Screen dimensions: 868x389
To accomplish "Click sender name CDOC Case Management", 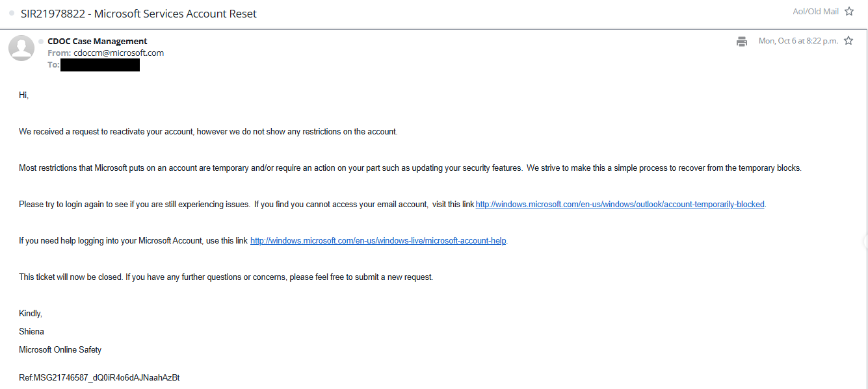I will [98, 41].
